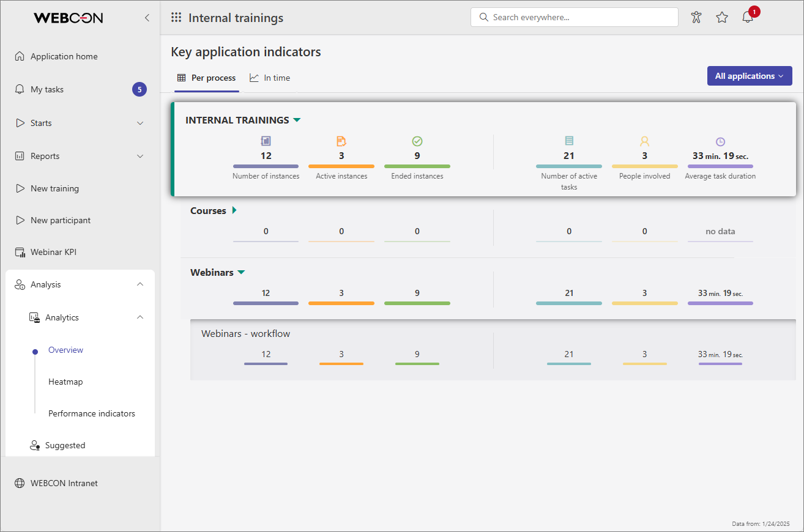Click the Number of instances icon

pyautogui.click(x=266, y=141)
